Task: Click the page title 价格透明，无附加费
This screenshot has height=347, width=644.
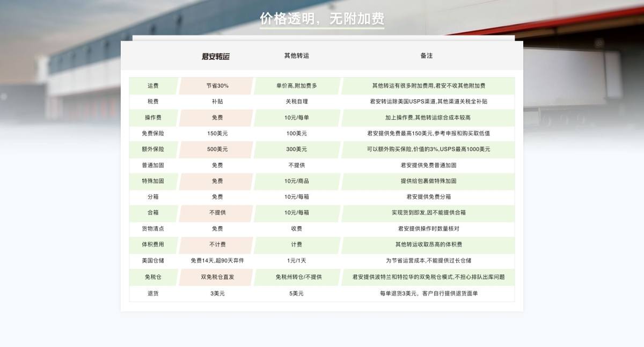Action: 322,18
